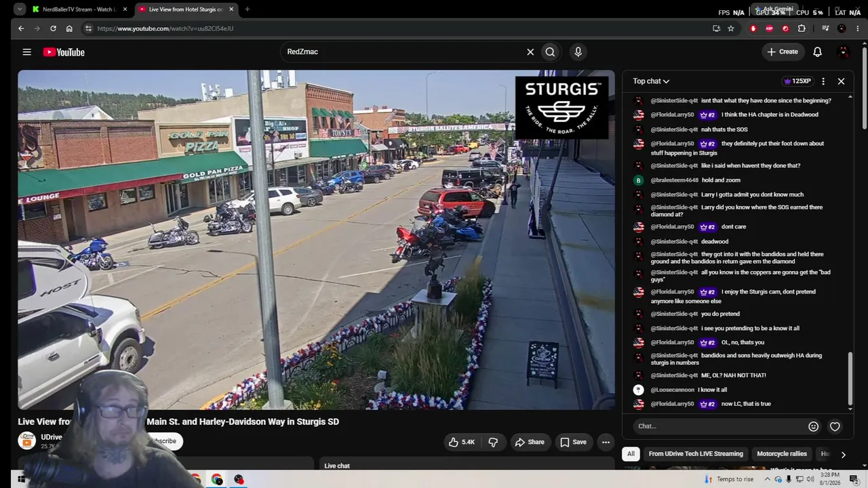The image size is (868, 488).
Task: Open the YouTube guide hamburger menu
Action: click(26, 52)
